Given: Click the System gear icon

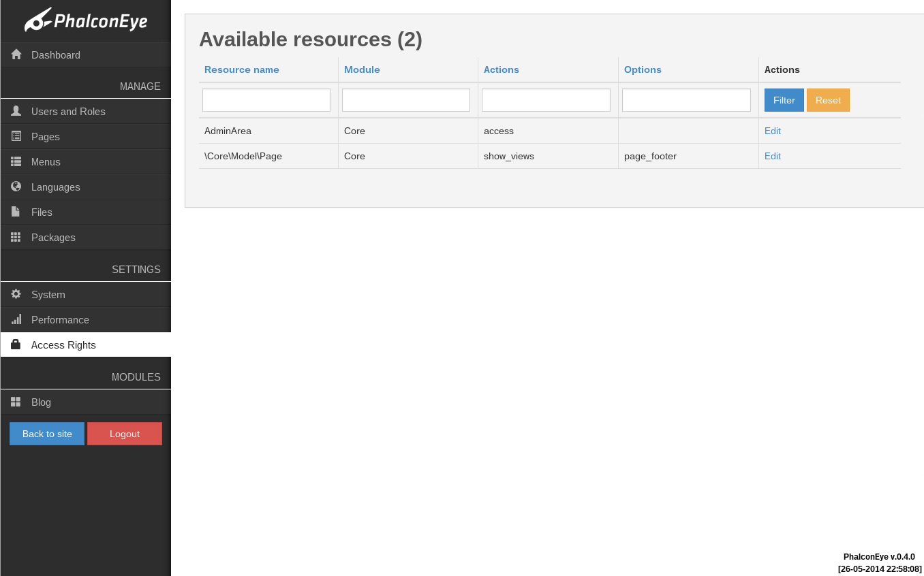Looking at the screenshot, I should [16, 294].
